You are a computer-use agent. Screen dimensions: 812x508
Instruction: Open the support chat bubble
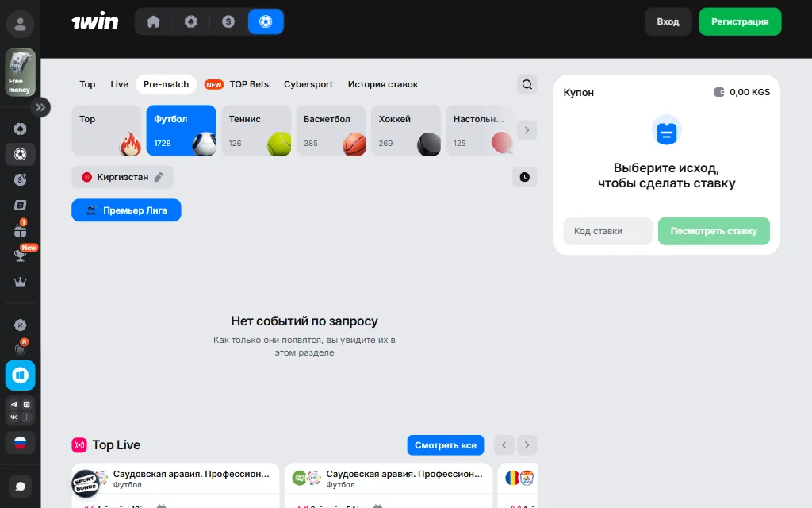coord(20,487)
